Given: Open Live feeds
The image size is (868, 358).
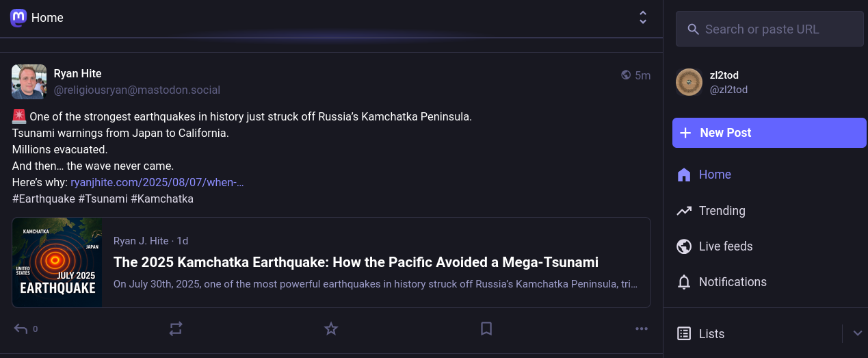Looking at the screenshot, I should [725, 246].
